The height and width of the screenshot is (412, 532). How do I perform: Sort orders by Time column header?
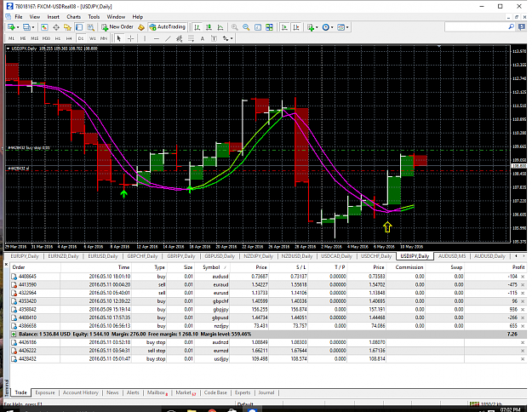[x=123, y=267]
